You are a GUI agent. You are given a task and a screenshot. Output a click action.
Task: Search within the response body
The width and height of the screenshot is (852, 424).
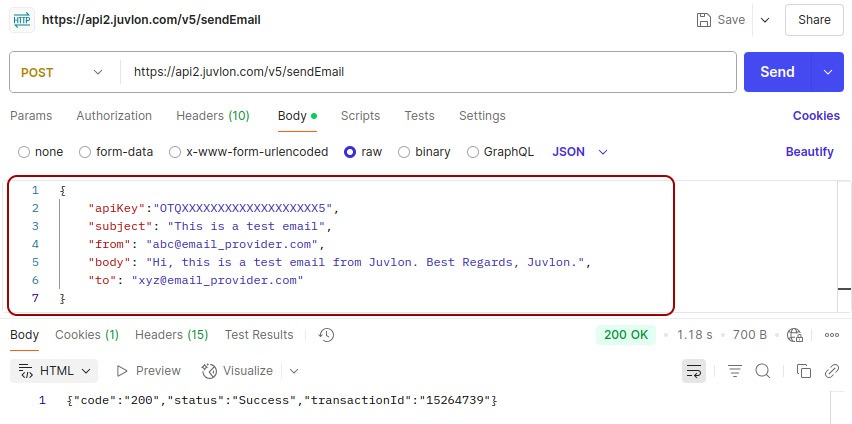tap(763, 371)
